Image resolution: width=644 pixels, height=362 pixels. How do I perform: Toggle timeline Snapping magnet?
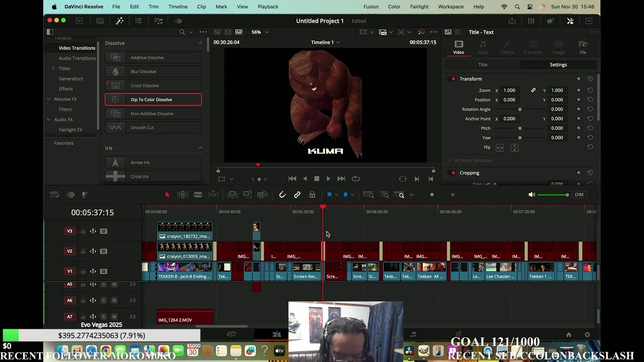pyautogui.click(x=282, y=195)
